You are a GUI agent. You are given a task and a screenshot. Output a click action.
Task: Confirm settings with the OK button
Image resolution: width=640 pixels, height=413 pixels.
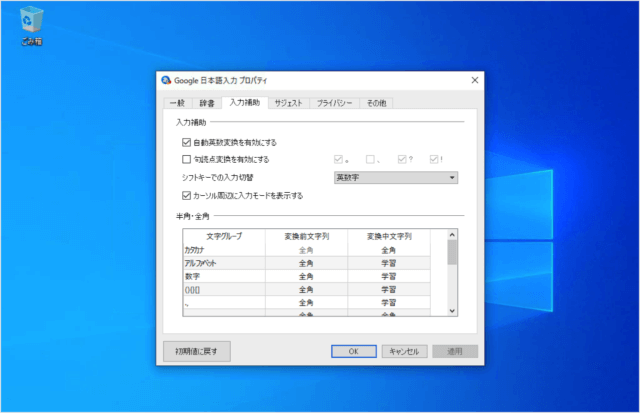[x=354, y=351]
